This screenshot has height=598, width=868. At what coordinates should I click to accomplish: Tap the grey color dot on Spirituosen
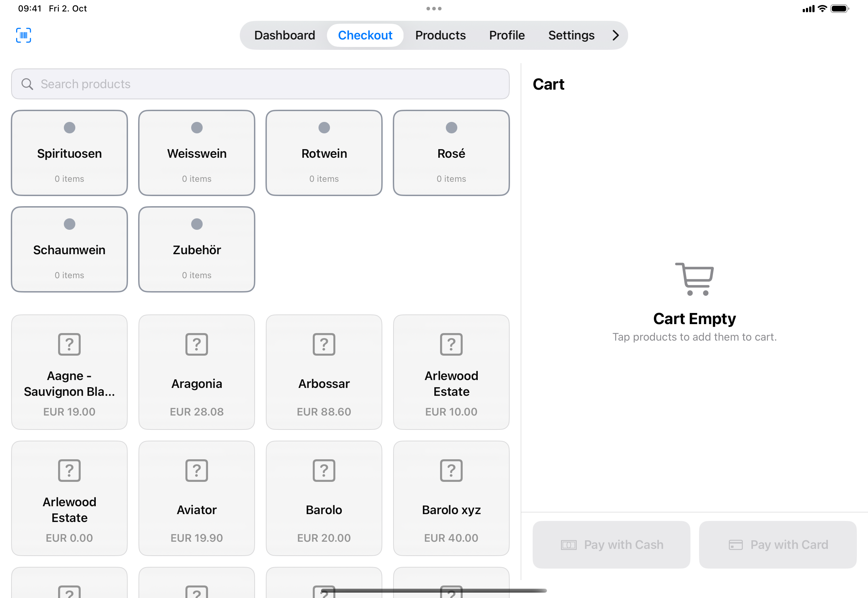coord(69,128)
